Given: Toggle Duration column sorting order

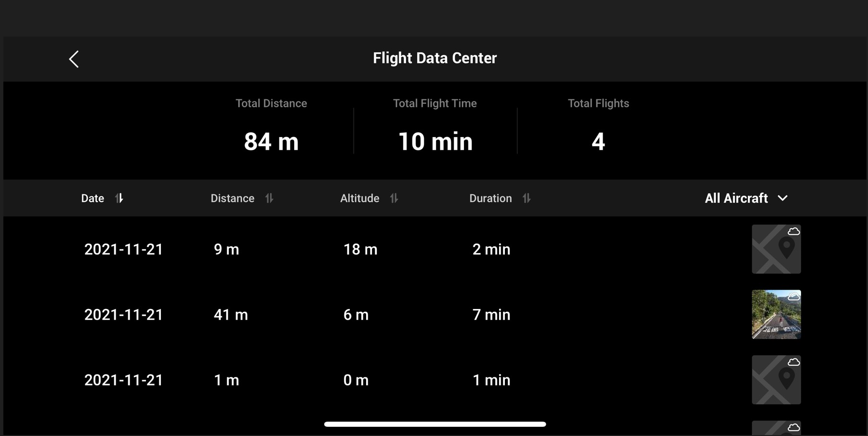Looking at the screenshot, I should pos(526,198).
